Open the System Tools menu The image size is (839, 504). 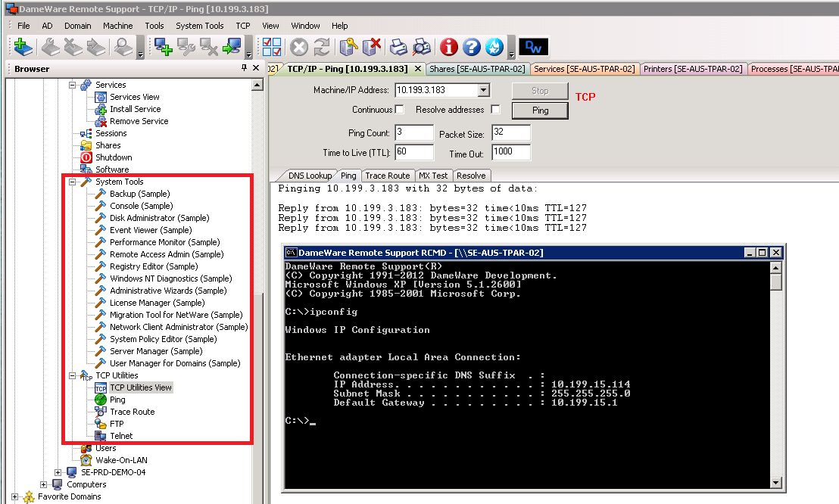coord(200,26)
